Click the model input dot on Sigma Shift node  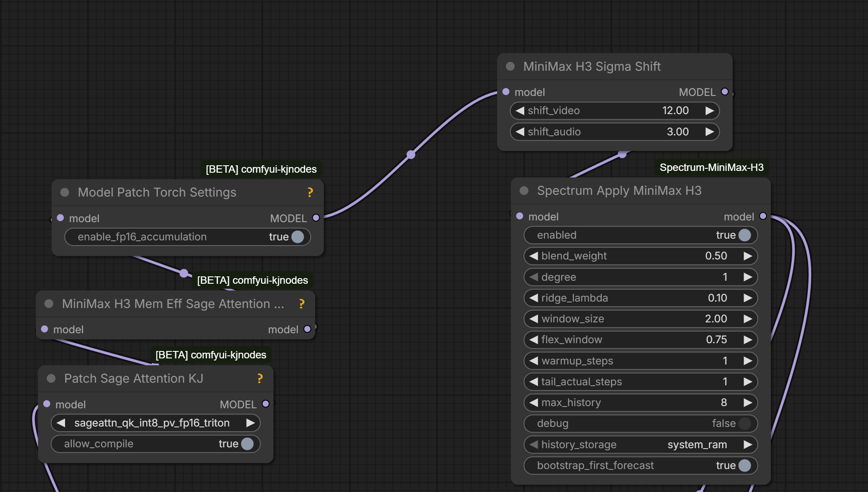coord(506,92)
